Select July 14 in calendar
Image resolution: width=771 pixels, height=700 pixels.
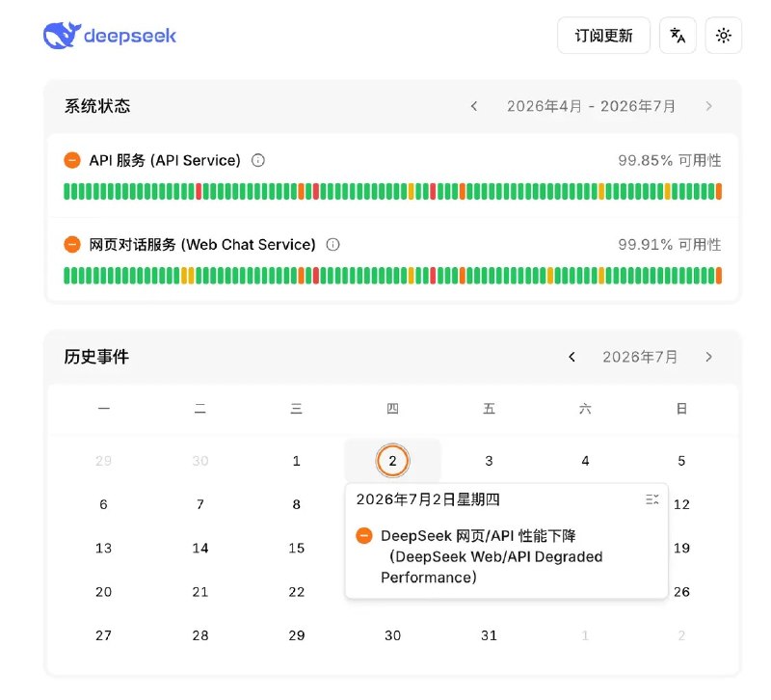[200, 549]
